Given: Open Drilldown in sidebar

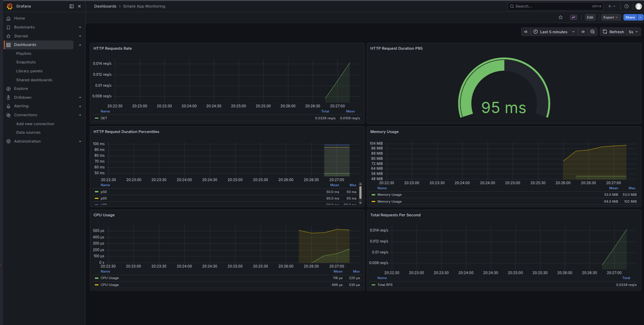Looking at the screenshot, I should pyautogui.click(x=23, y=97).
